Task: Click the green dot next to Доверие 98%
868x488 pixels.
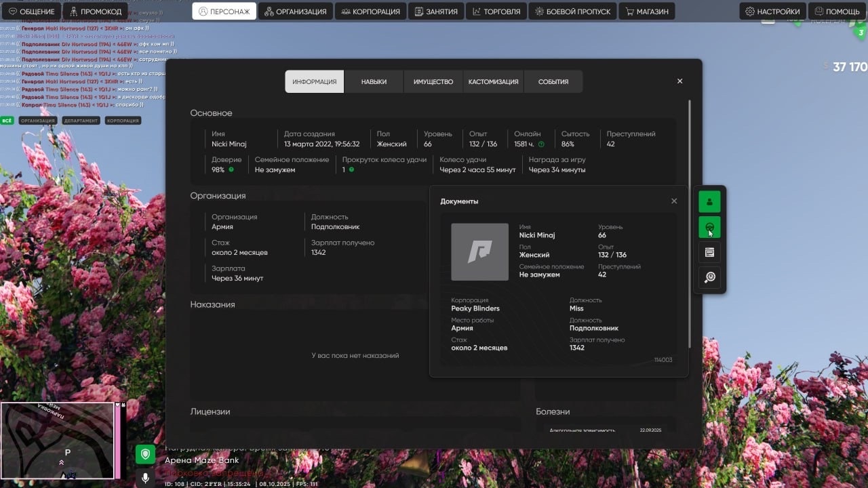Action: [x=231, y=169]
